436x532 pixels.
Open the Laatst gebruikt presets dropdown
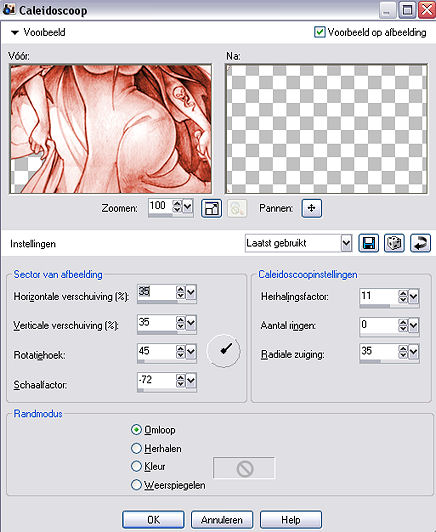coord(346,243)
